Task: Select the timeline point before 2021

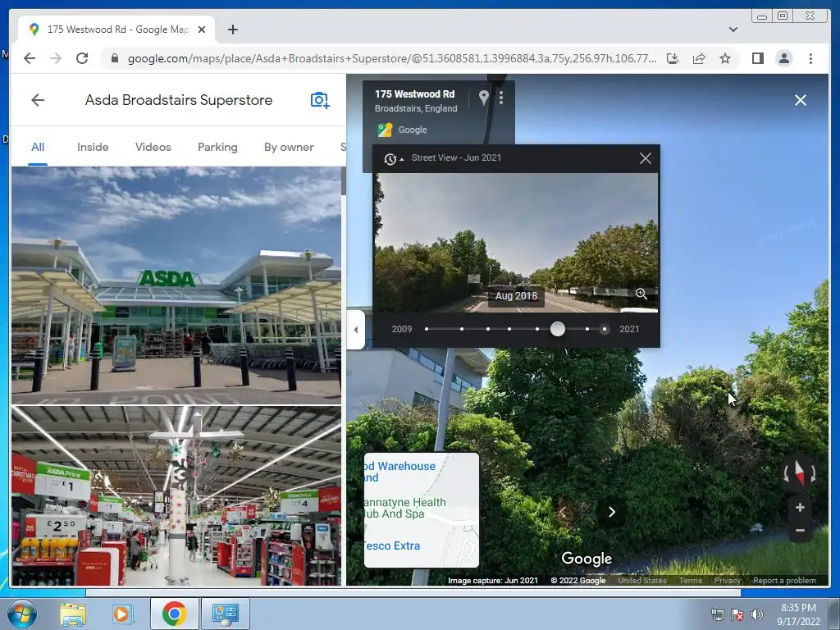Action: [x=587, y=329]
